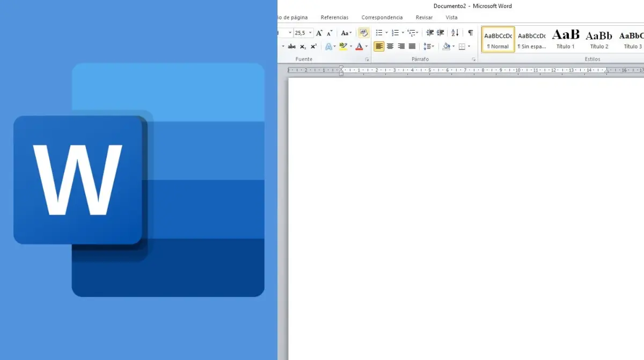Toggle show paragraph marks (¶)
644x360 pixels.
pos(470,33)
